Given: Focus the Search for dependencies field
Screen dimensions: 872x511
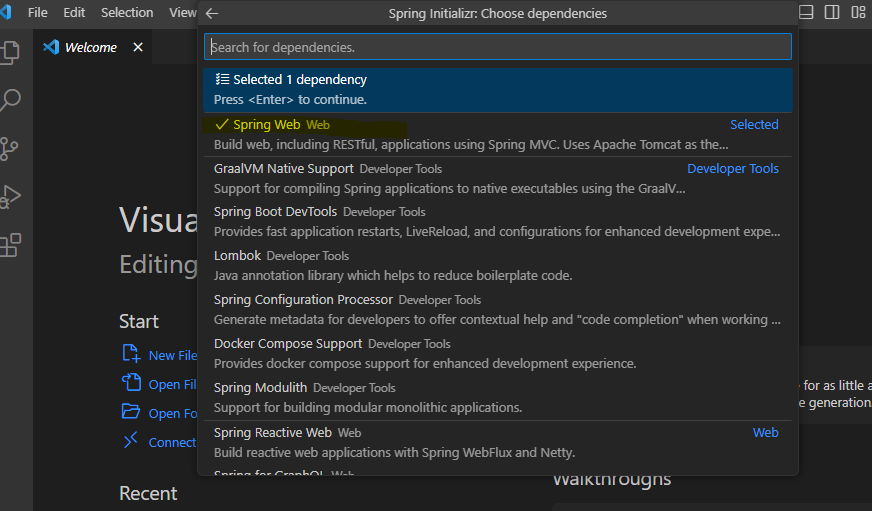Looking at the screenshot, I should [x=498, y=47].
